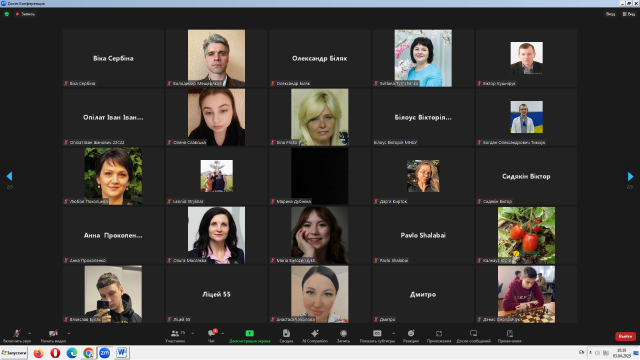Select the tomato-picture participant tile
Screen dimensions: 640x360
tap(526, 235)
